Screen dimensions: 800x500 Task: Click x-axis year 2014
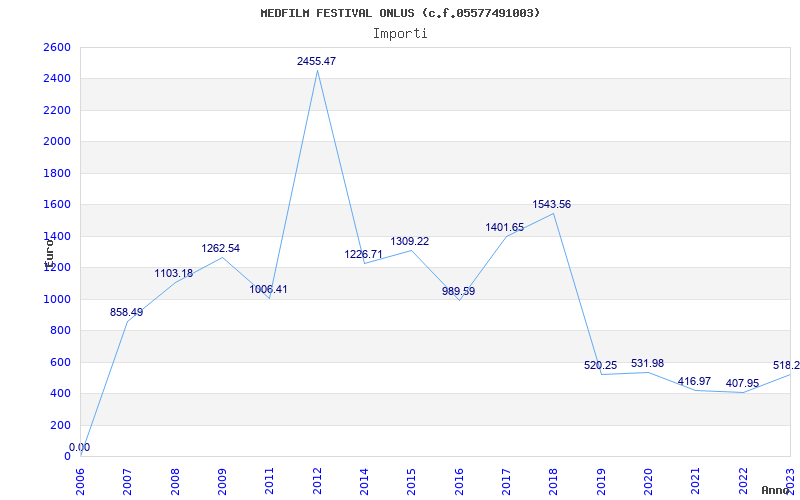pos(364,481)
